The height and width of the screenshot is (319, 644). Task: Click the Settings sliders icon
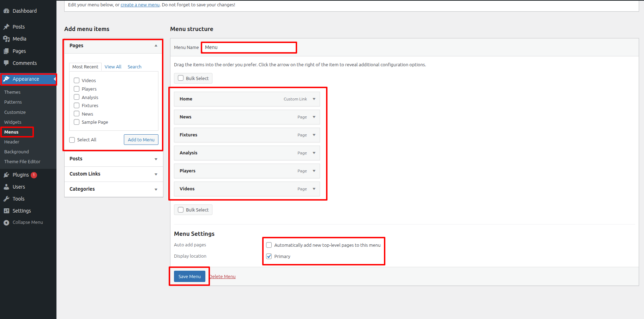coord(6,211)
